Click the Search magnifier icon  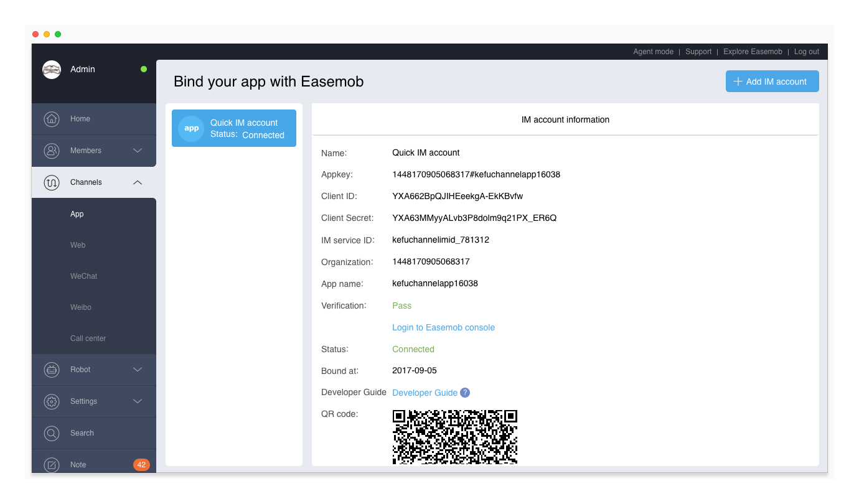click(52, 433)
